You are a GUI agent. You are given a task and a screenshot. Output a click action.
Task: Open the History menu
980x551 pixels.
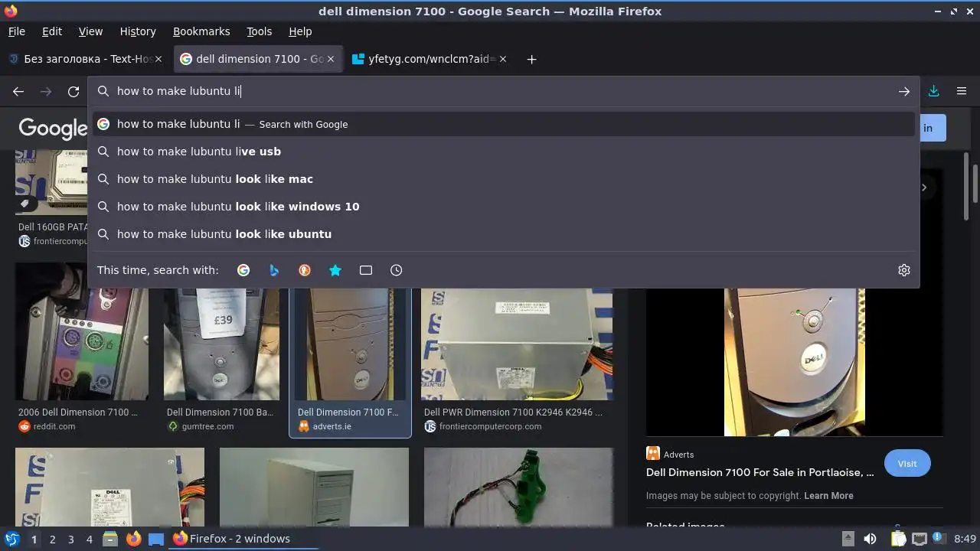point(138,31)
